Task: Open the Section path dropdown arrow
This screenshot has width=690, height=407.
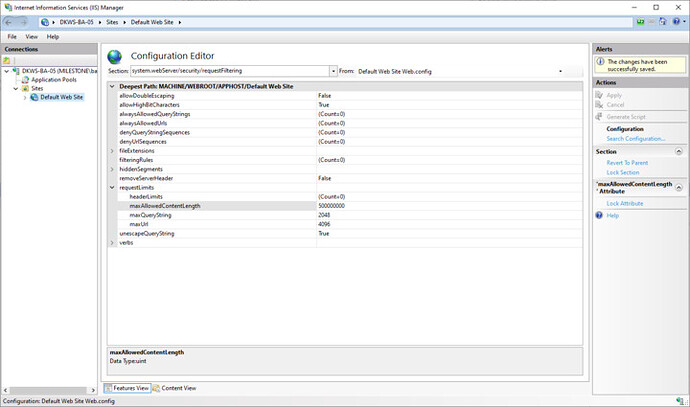Action: [x=334, y=71]
